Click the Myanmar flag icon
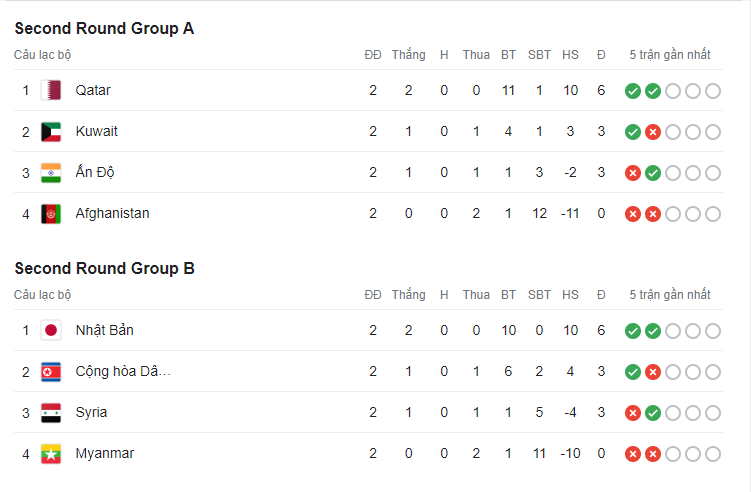The height and width of the screenshot is (492, 751). (51, 454)
